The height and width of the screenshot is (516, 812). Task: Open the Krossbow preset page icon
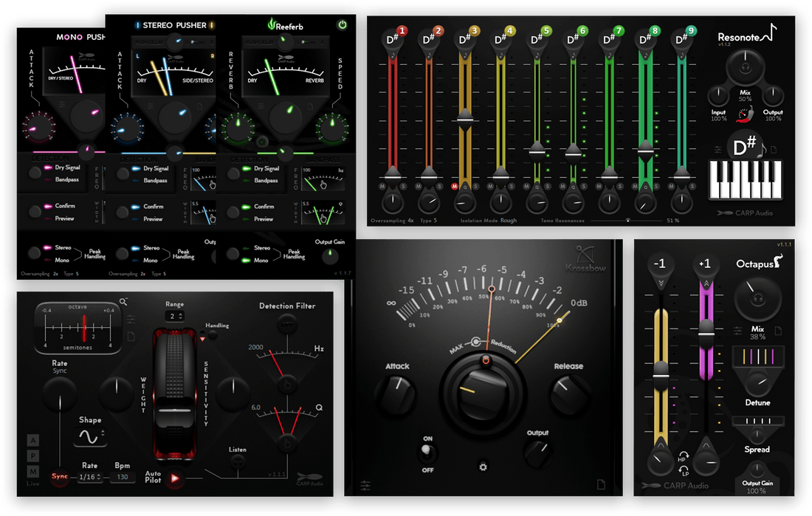pos(601,484)
